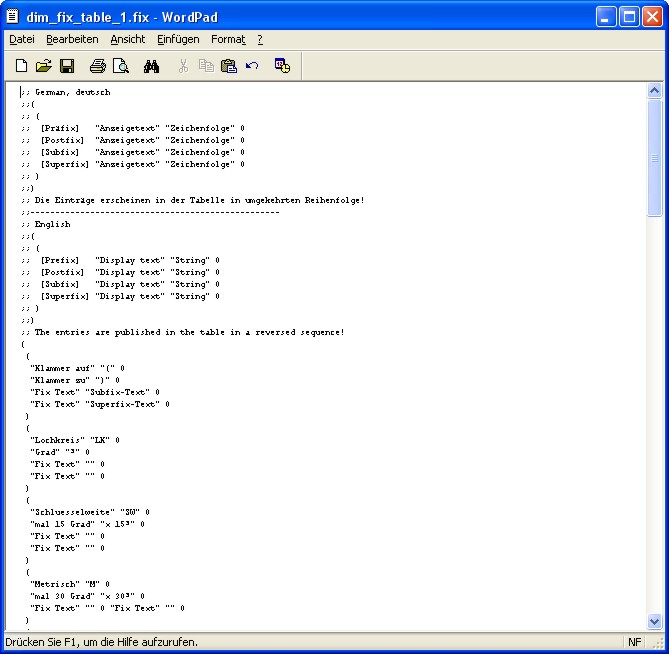Open the ? help menu
This screenshot has height=654, width=669.
(x=260, y=40)
